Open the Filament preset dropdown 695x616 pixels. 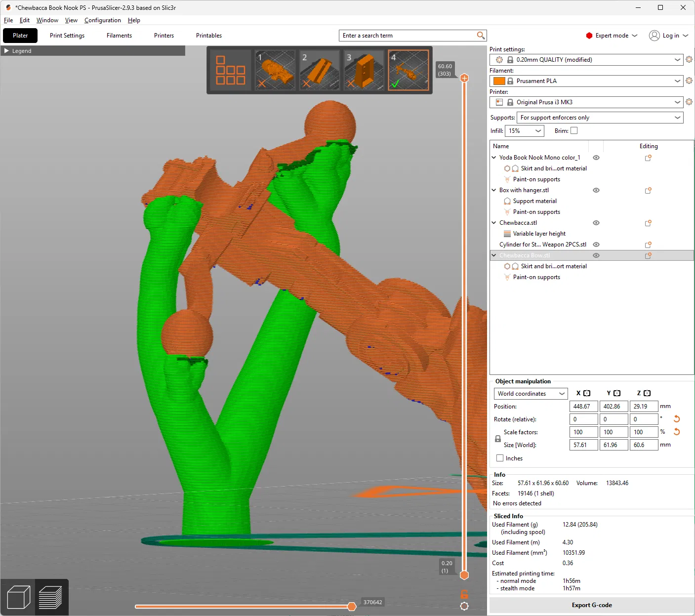[x=586, y=81]
